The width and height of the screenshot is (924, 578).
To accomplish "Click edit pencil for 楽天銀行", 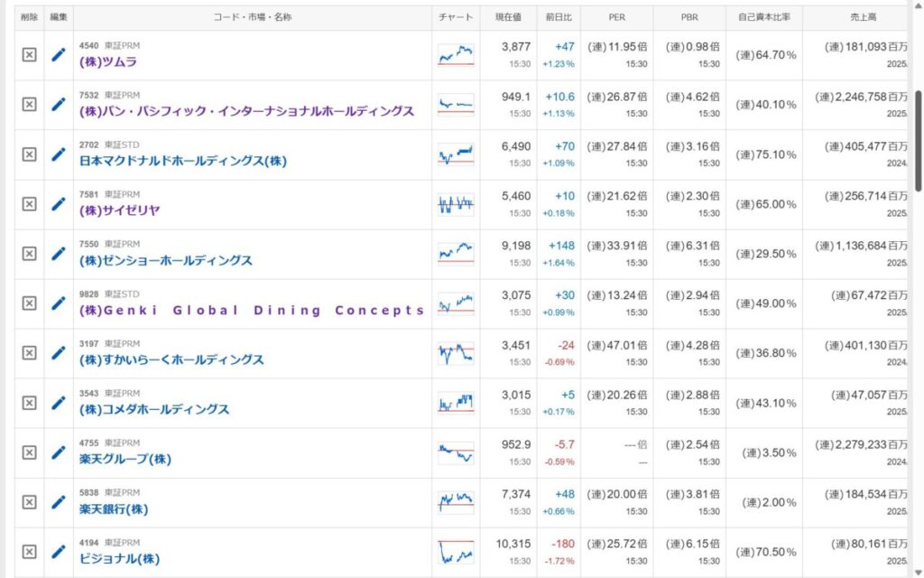I will pyautogui.click(x=59, y=502).
